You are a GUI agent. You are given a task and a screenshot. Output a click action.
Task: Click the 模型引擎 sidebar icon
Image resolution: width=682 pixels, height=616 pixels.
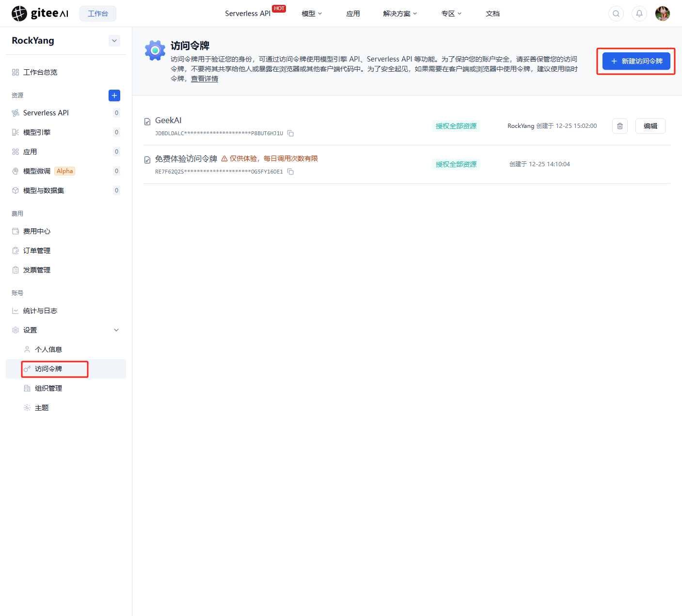pyautogui.click(x=16, y=132)
